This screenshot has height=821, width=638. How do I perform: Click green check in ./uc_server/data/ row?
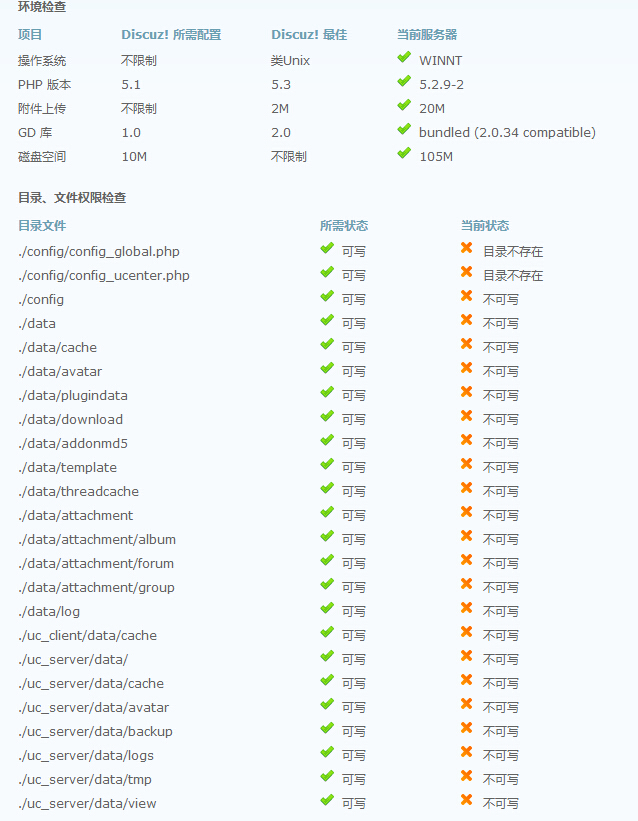pos(327,656)
